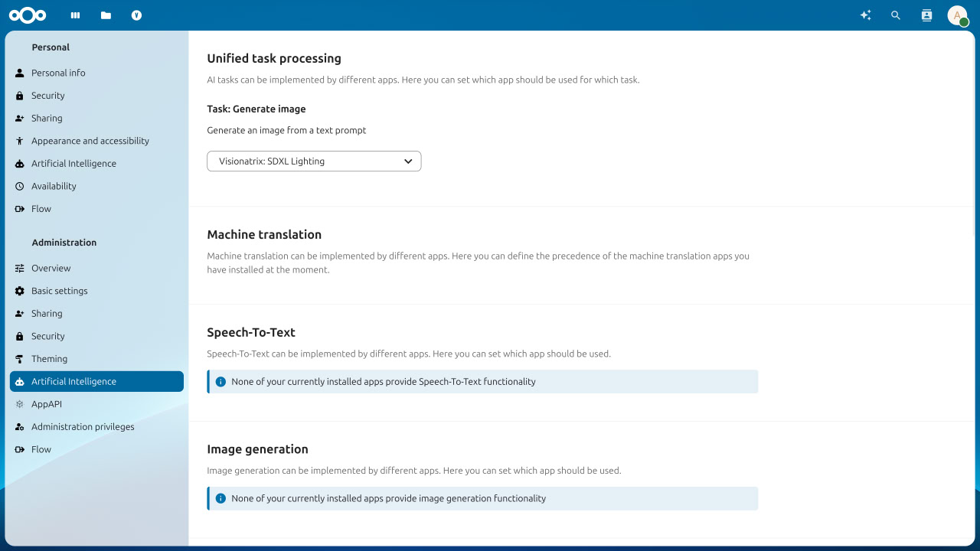Click lock icon beside personal Security
Image resolution: width=980 pixels, height=551 pixels.
click(x=20, y=96)
